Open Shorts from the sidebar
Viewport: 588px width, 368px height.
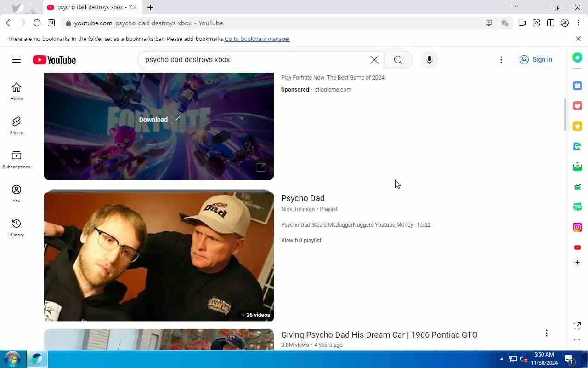(x=17, y=126)
